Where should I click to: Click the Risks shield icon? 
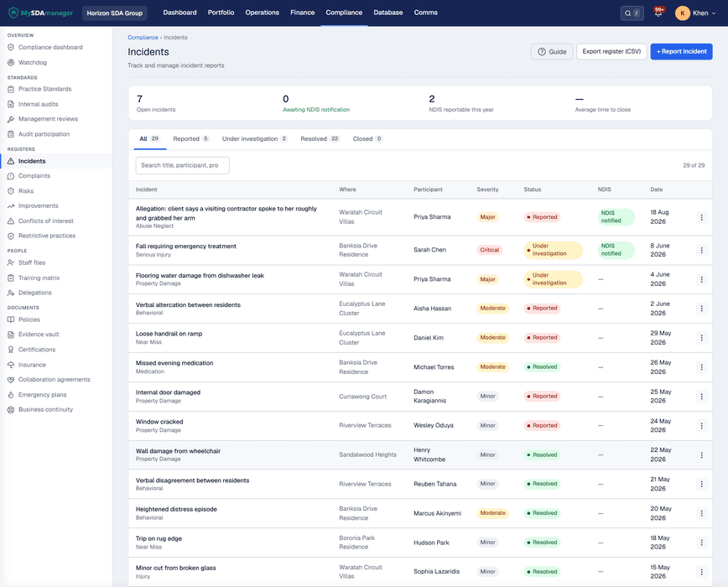click(11, 191)
